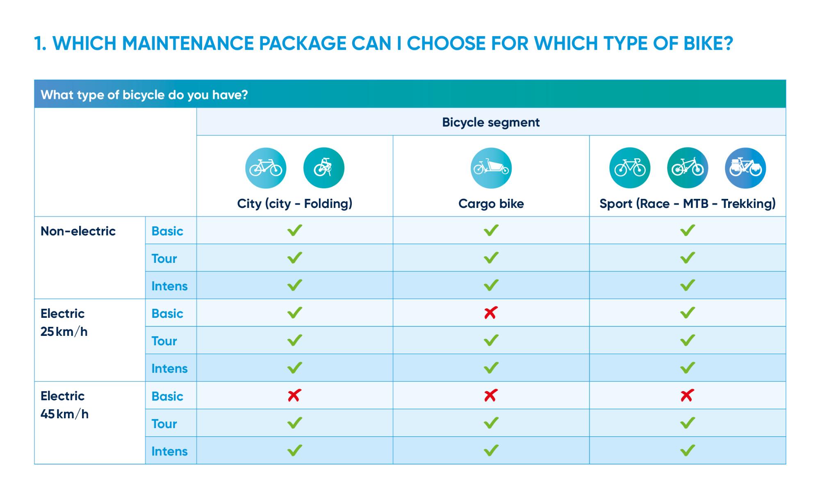820x504 pixels.
Task: Click the mountain bike (MTB) icon
Action: 688,168
